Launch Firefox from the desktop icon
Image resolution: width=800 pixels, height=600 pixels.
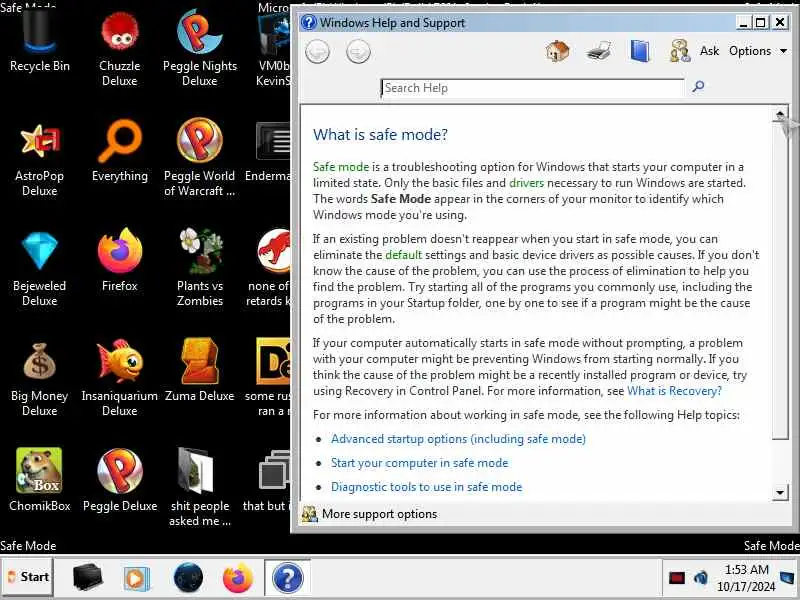coord(119,260)
